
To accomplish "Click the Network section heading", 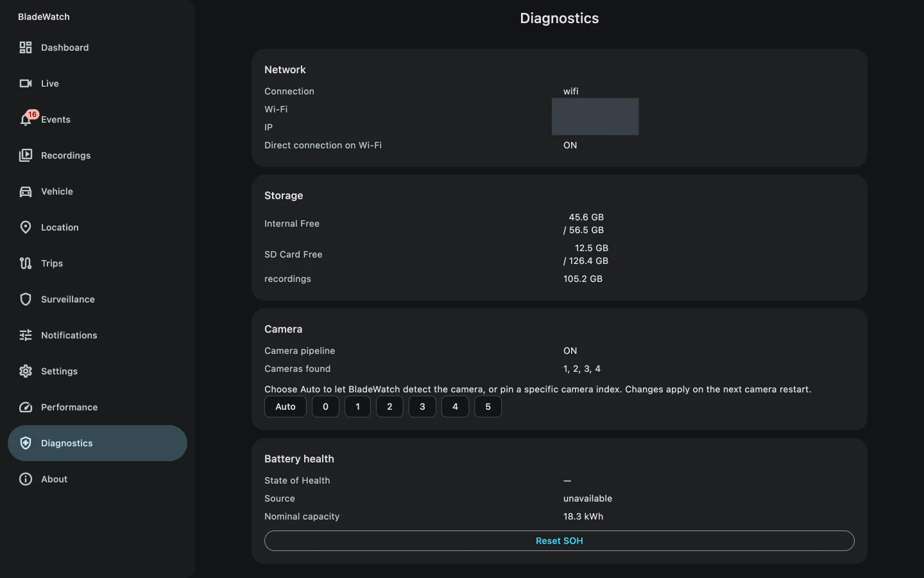I will point(285,69).
